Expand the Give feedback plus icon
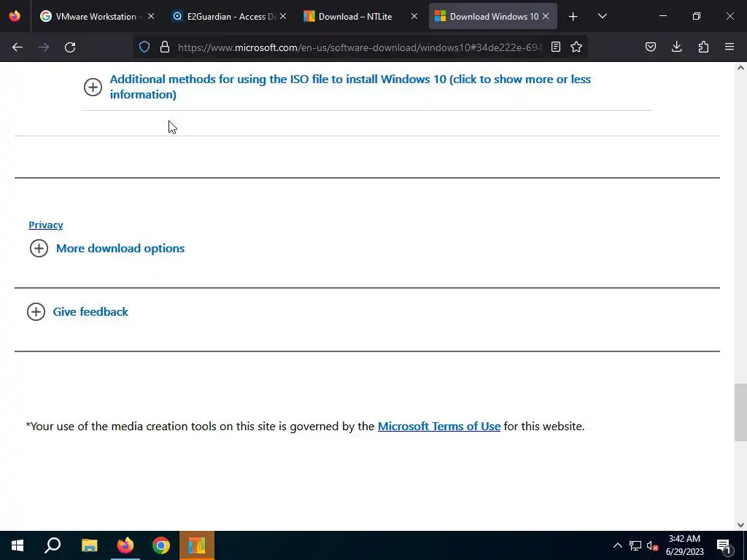 (36, 312)
